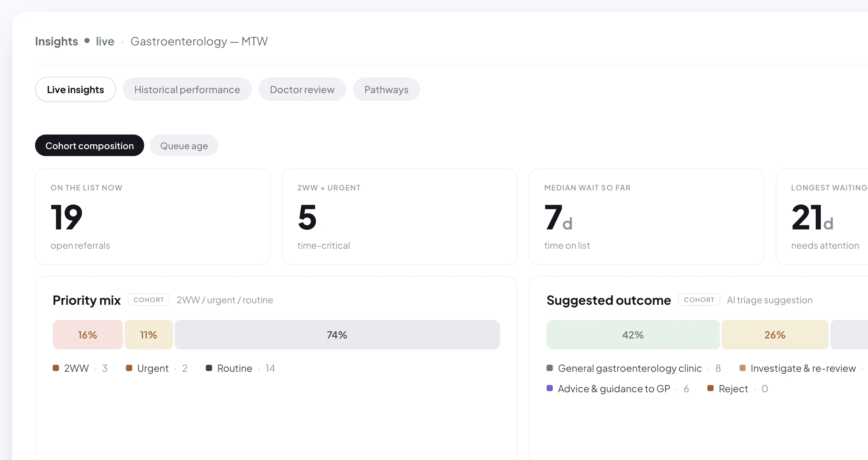Image resolution: width=868 pixels, height=460 pixels.
Task: Open the Longest waiting card
Action: 822,217
